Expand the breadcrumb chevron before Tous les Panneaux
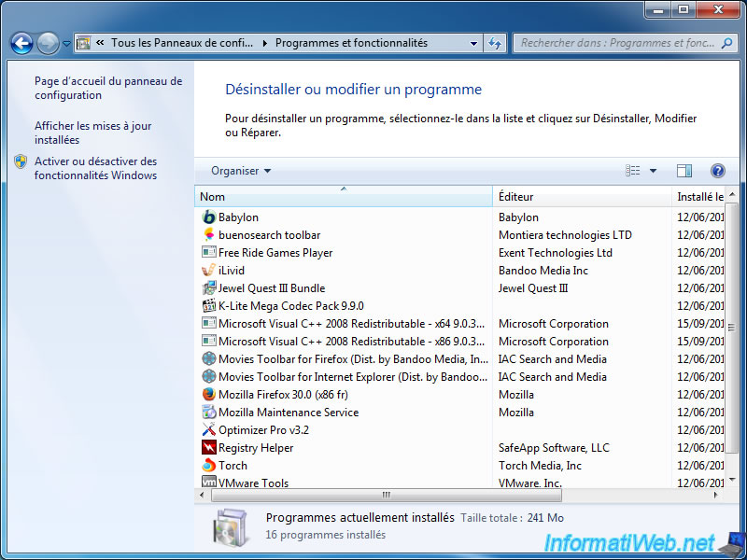Viewport: 747px width, 560px height. pyautogui.click(x=100, y=43)
